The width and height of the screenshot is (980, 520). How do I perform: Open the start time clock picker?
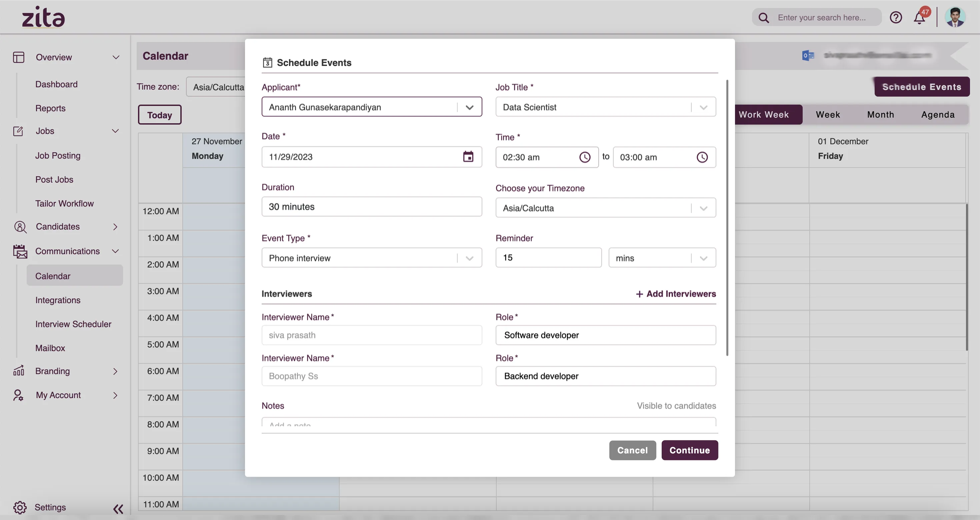pyautogui.click(x=585, y=157)
